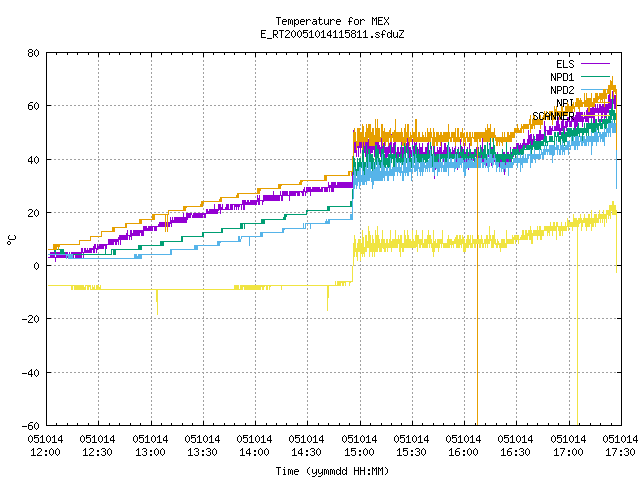Click the green NPD1 legend line sample
Screen dimensions: 640x480
[596, 77]
